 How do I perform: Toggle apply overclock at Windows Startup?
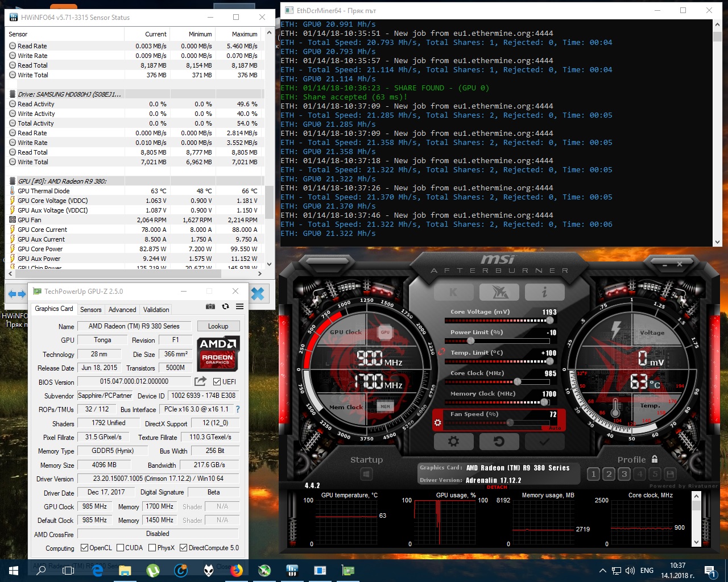click(366, 474)
